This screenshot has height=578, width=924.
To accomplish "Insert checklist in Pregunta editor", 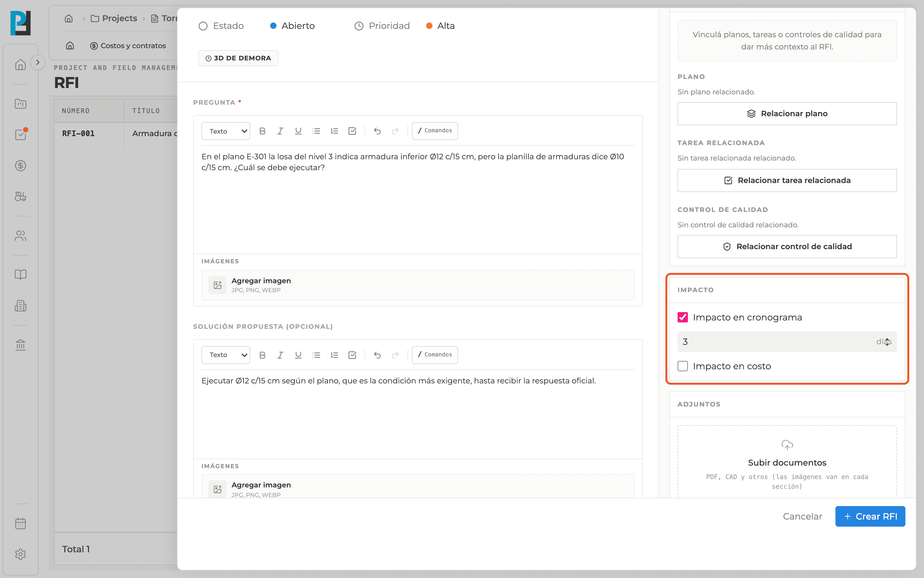I will (x=352, y=131).
